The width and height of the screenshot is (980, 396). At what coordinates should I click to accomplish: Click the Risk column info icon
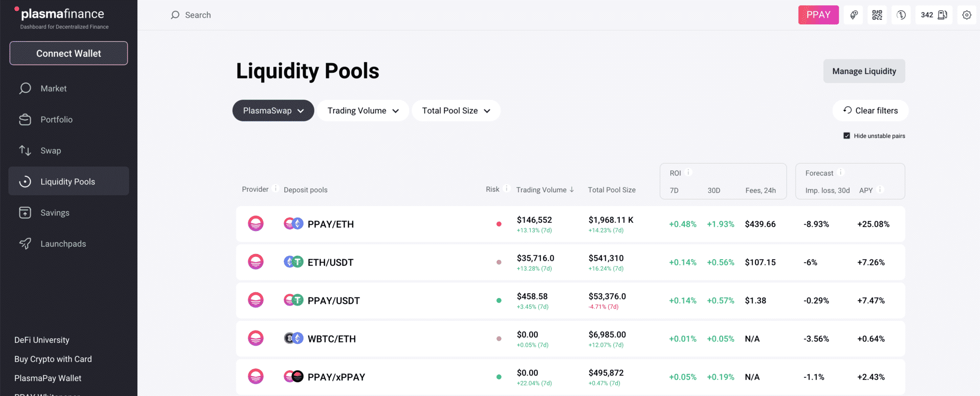(507, 188)
